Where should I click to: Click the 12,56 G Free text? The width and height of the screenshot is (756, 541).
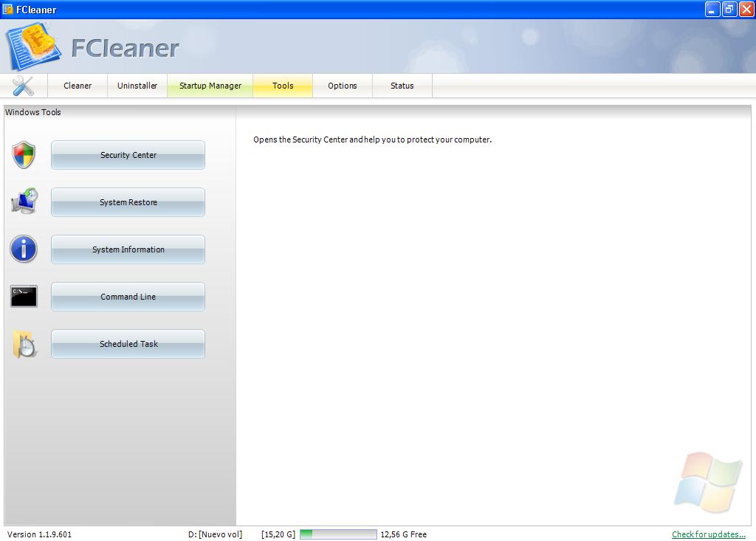[404, 534]
